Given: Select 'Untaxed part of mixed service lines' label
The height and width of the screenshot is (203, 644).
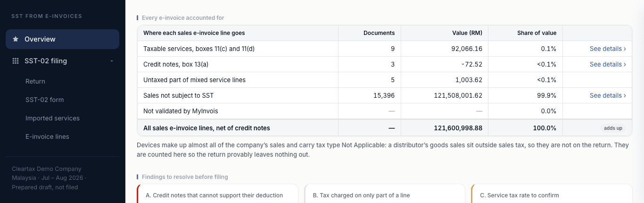Looking at the screenshot, I should click(194, 80).
